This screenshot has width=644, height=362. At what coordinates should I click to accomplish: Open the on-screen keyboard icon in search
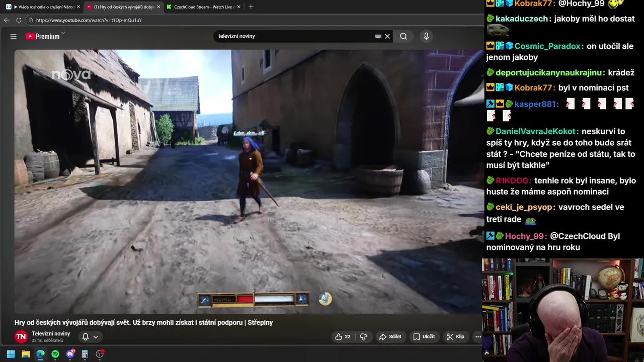tap(378, 36)
